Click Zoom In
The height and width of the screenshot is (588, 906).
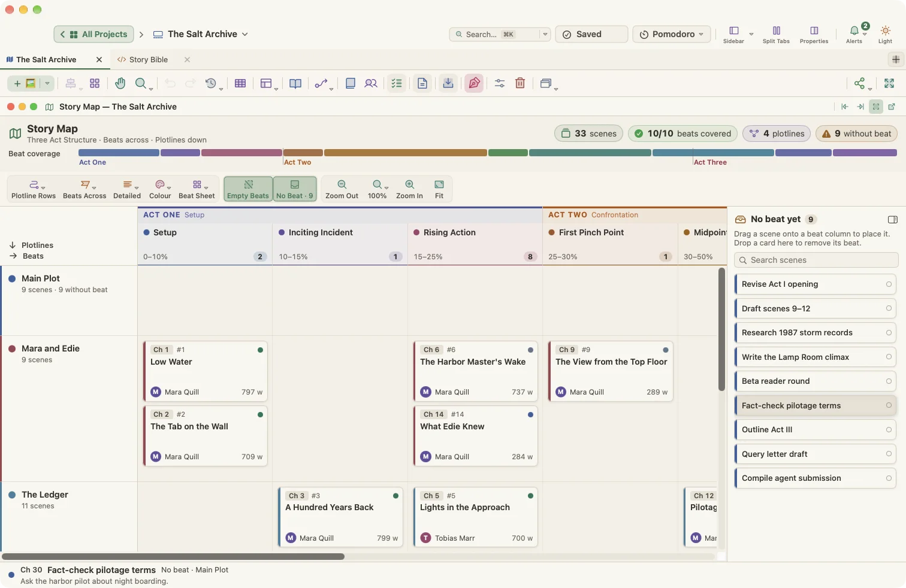coord(409,189)
